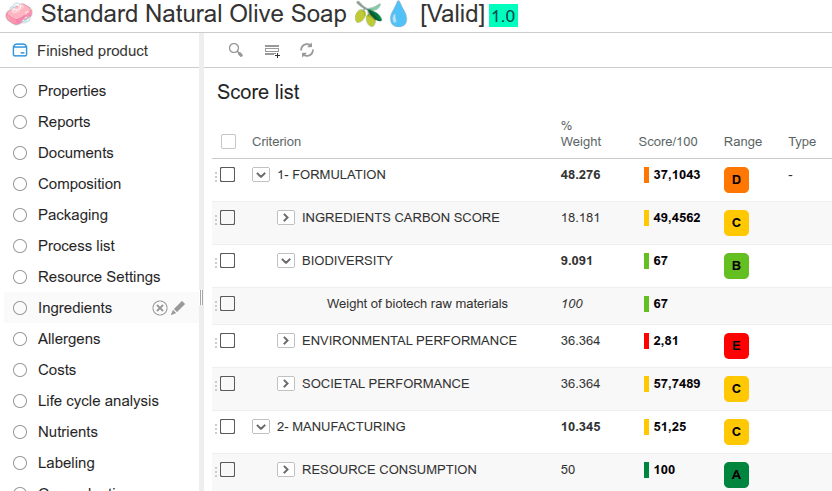
Task: Open the Packaging section
Action: pos(72,215)
